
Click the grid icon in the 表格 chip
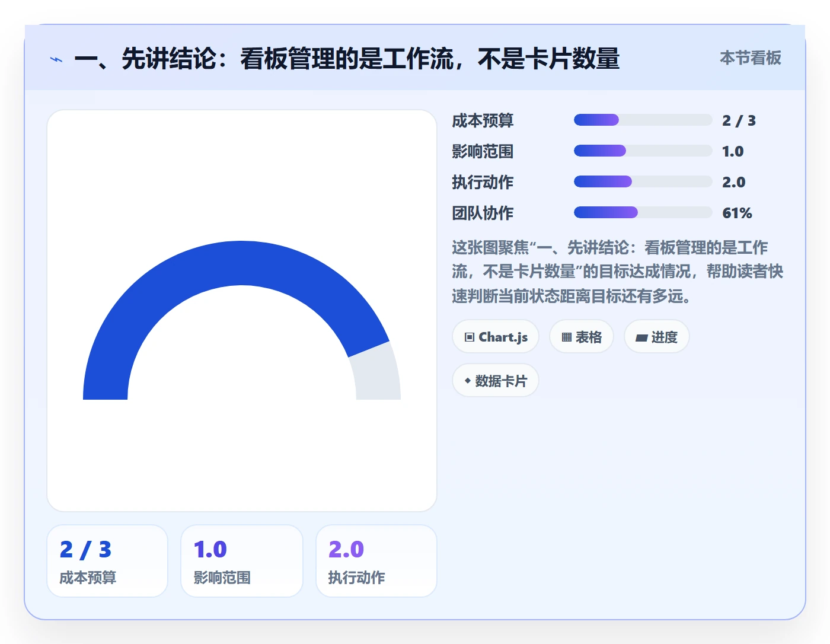coord(567,337)
